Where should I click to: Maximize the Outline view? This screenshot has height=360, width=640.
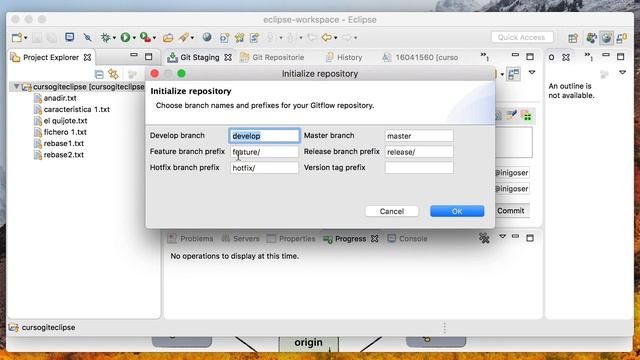pos(620,56)
